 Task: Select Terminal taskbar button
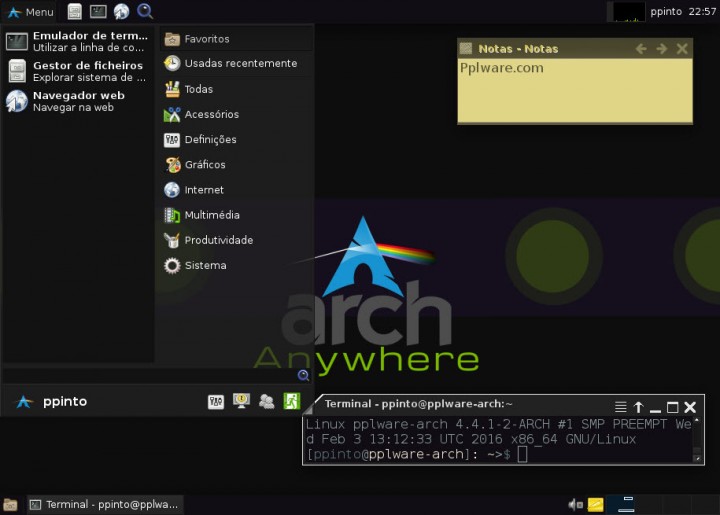(105, 504)
